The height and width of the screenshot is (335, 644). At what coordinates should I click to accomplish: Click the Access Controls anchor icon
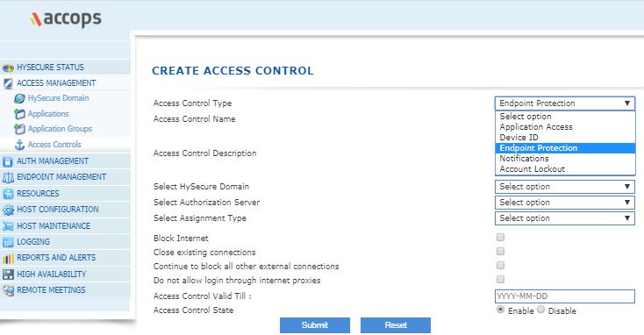(19, 145)
